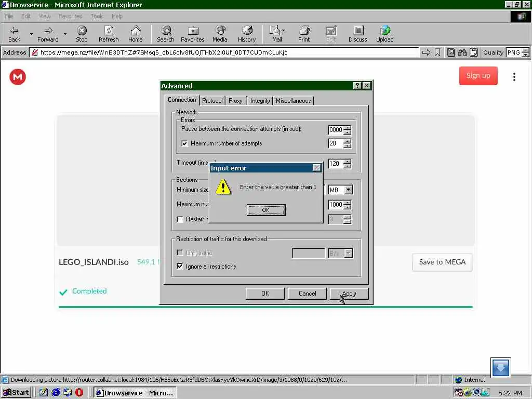The height and width of the screenshot is (399, 532).
Task: Click the maximum attempts value field
Action: tap(336, 143)
